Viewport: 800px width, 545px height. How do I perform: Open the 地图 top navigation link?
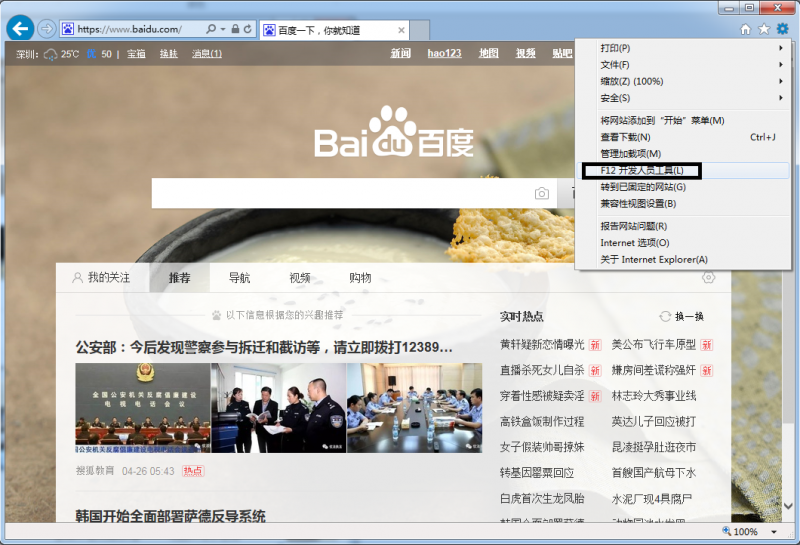coord(488,53)
